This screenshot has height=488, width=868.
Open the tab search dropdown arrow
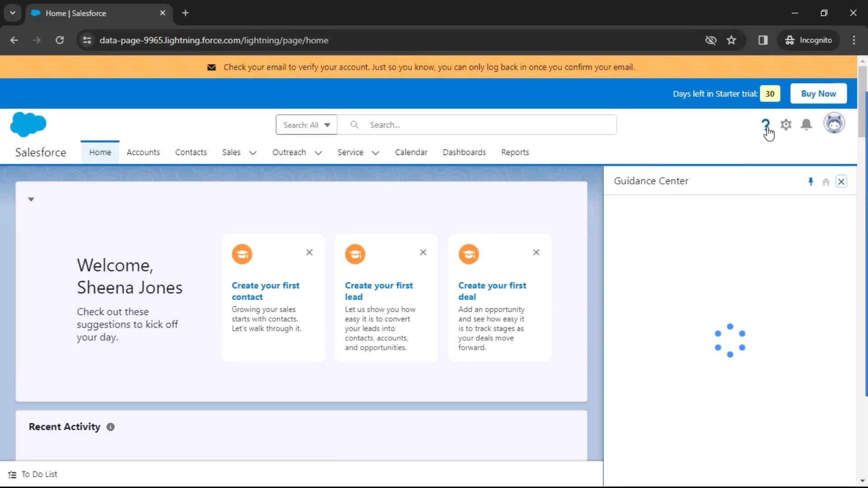coord(13,13)
